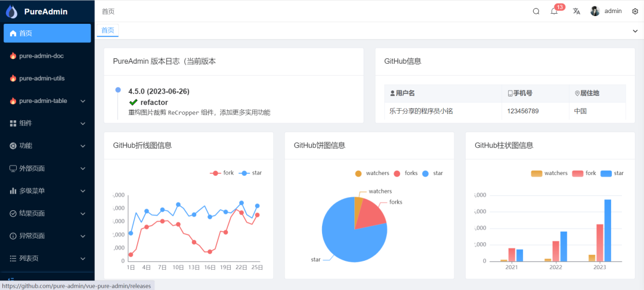The height and width of the screenshot is (290, 644).
Task: Click the language translation icon
Action: [577, 11]
